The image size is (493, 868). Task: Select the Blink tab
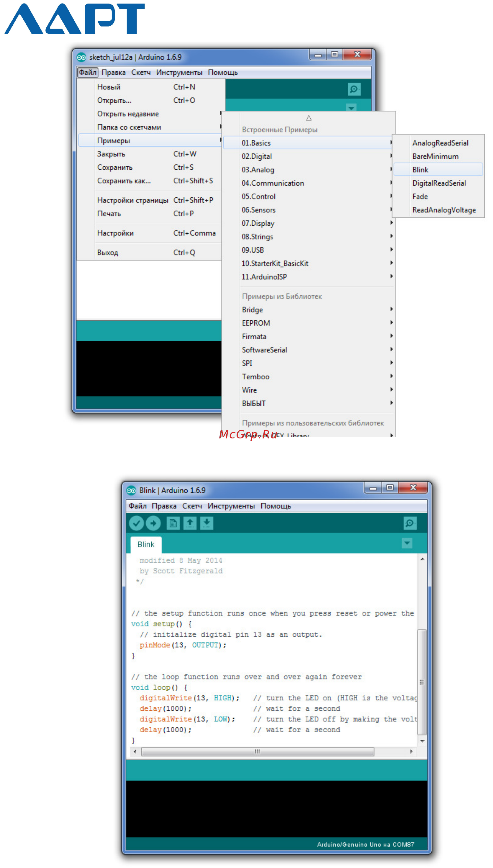[146, 544]
